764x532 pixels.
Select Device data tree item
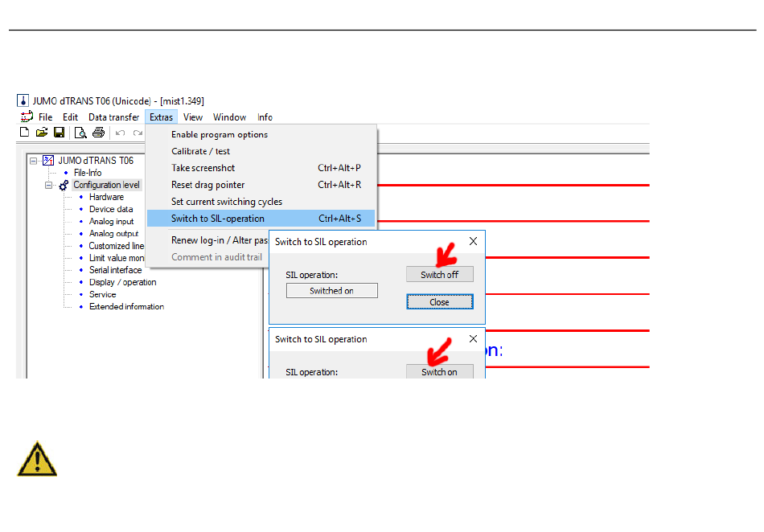111,209
